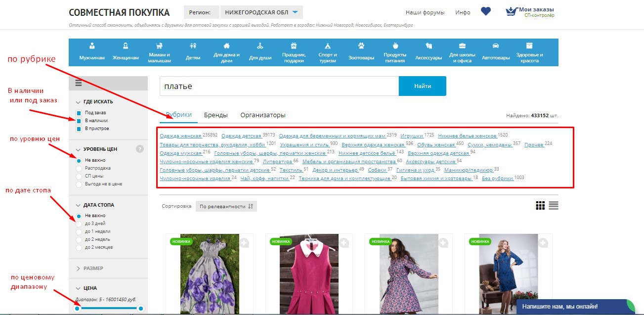Open the Для дома и дачи category
Image resolution: width=644 pixels, height=315 pixels.
coord(226,51)
